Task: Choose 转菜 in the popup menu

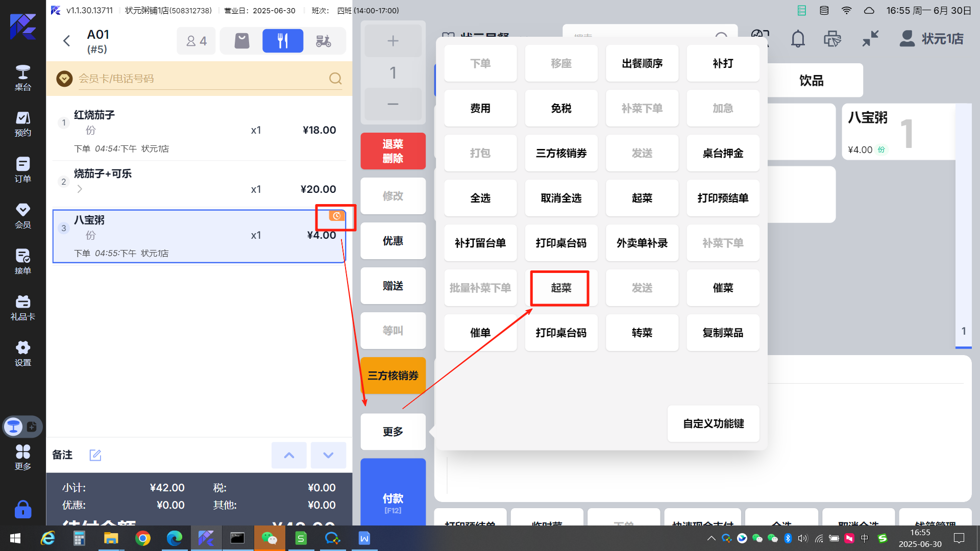Action: [x=642, y=333]
